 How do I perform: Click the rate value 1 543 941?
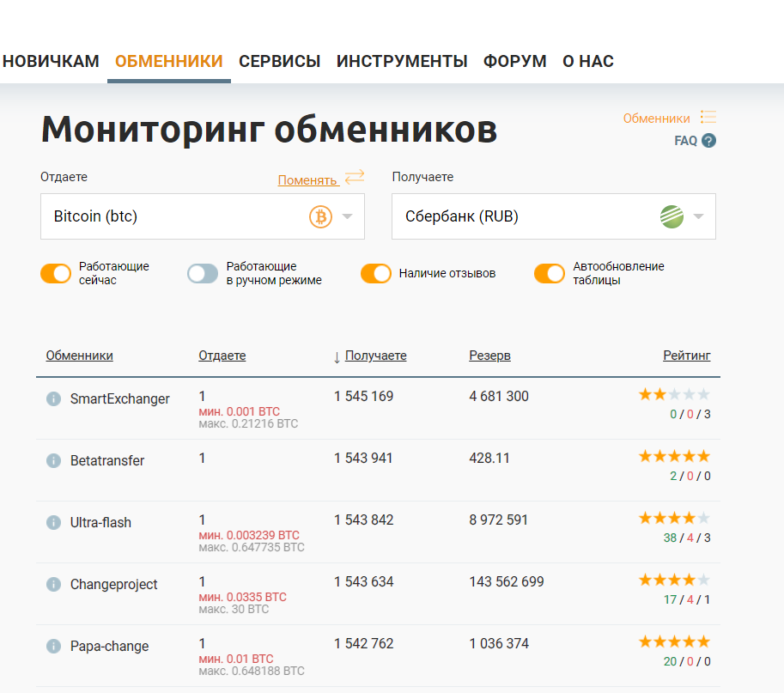pos(363,458)
